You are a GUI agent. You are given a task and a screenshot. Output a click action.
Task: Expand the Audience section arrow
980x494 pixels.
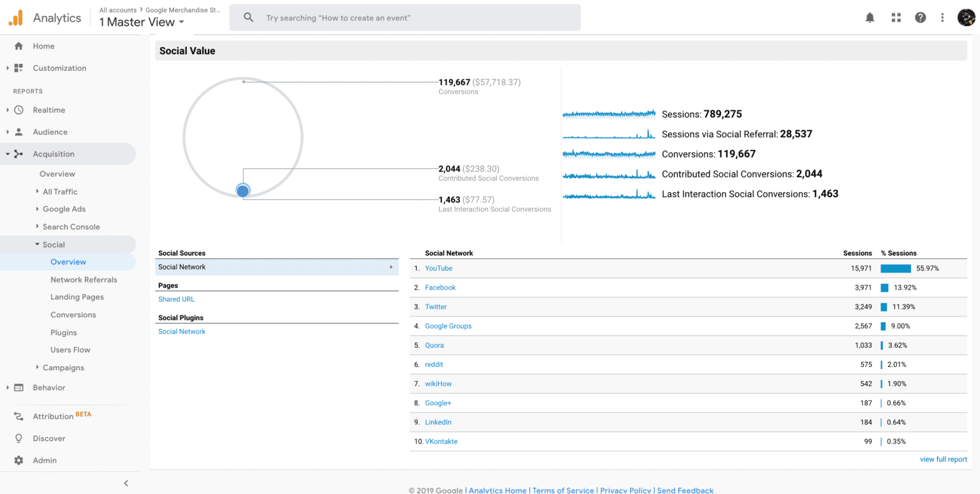(x=7, y=132)
